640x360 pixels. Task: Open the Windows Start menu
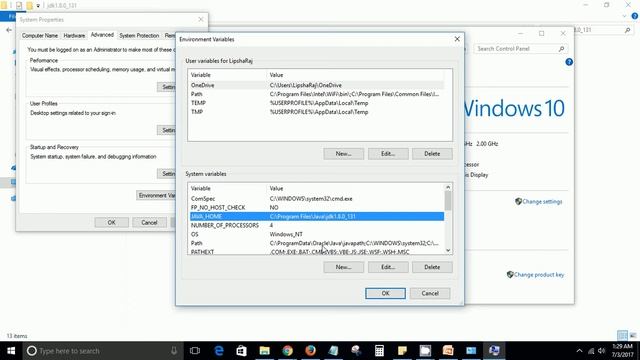11,351
